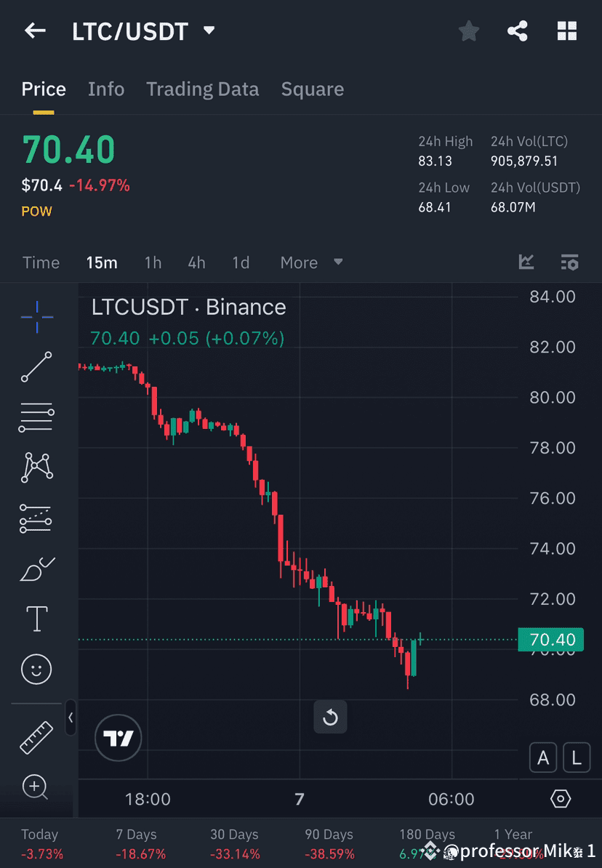The image size is (602, 868).
Task: Open the horizontal lines drawing tool
Action: pyautogui.click(x=36, y=417)
